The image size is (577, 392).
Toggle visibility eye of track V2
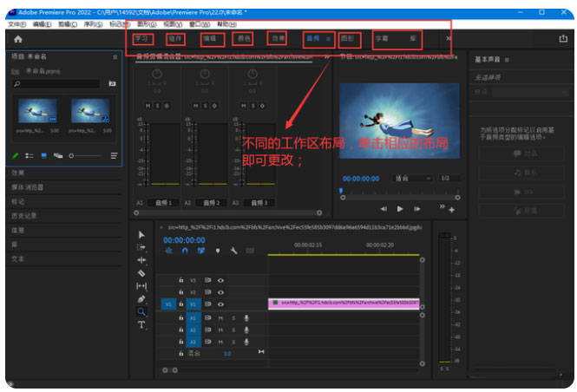(x=220, y=292)
